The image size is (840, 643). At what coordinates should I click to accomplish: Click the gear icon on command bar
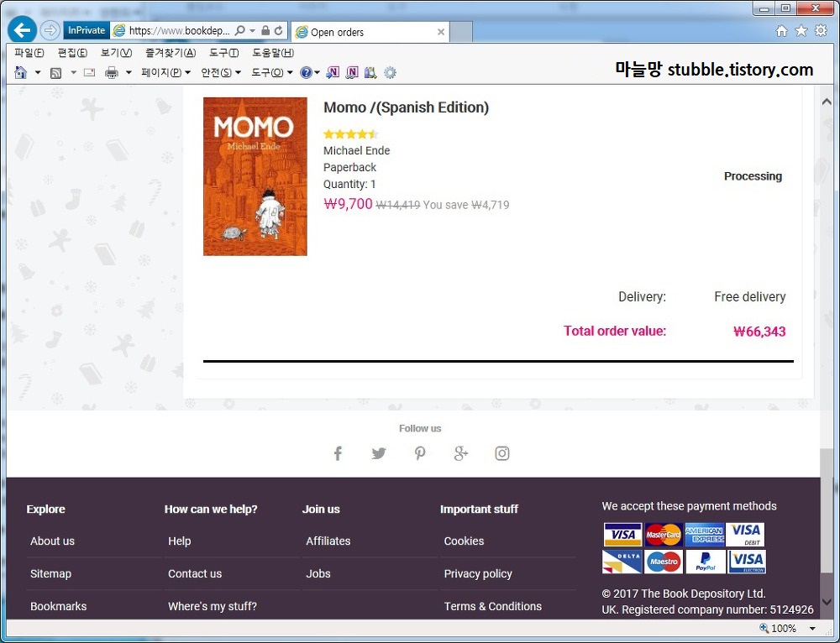[x=390, y=72]
